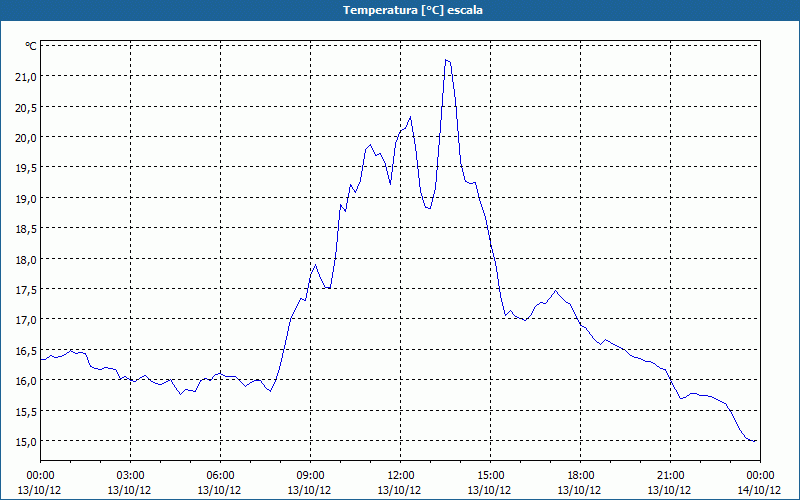
Task: Select the 20,0 y-axis label
Action: (27, 137)
